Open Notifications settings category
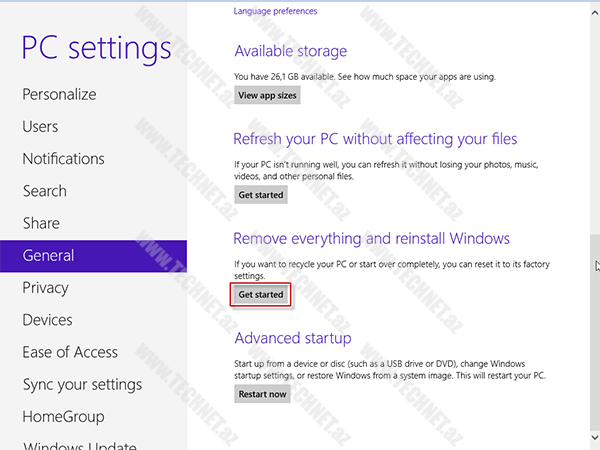600x450 pixels. 64,159
